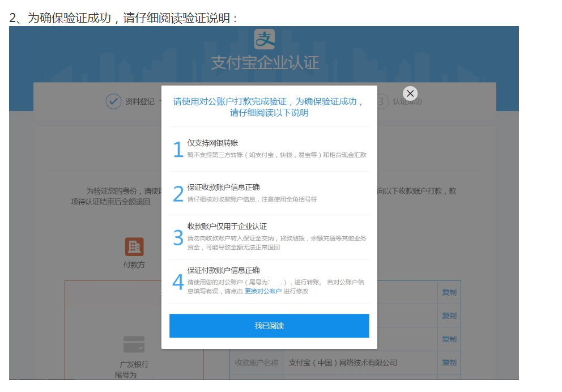
Task: Click the 付款方 label
Action: [134, 265]
